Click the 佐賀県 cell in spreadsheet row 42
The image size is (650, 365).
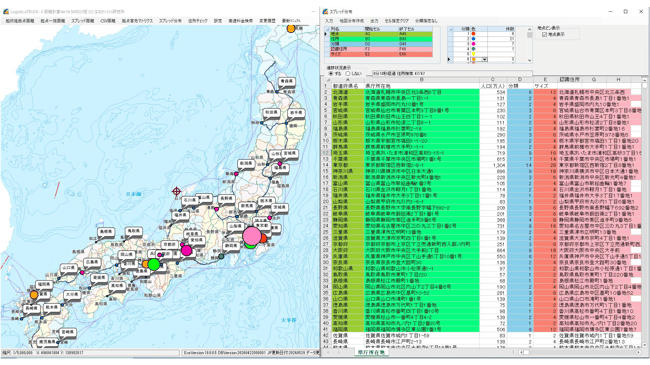[347, 335]
